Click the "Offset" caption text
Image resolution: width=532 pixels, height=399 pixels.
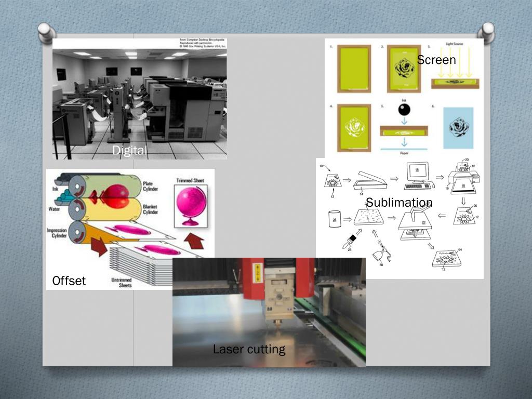[x=69, y=281]
